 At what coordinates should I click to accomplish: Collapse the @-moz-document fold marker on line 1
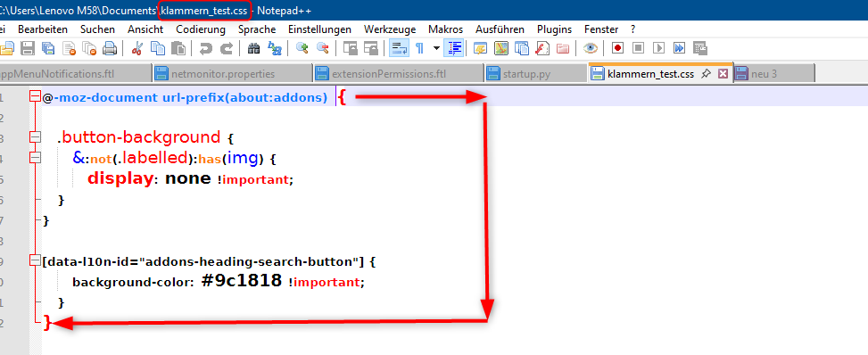point(36,97)
